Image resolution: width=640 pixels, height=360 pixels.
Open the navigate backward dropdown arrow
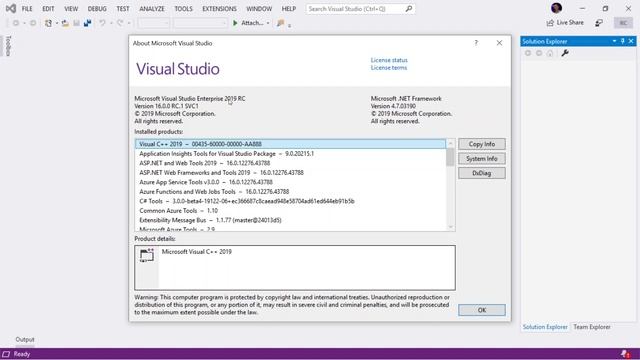tap(24, 23)
